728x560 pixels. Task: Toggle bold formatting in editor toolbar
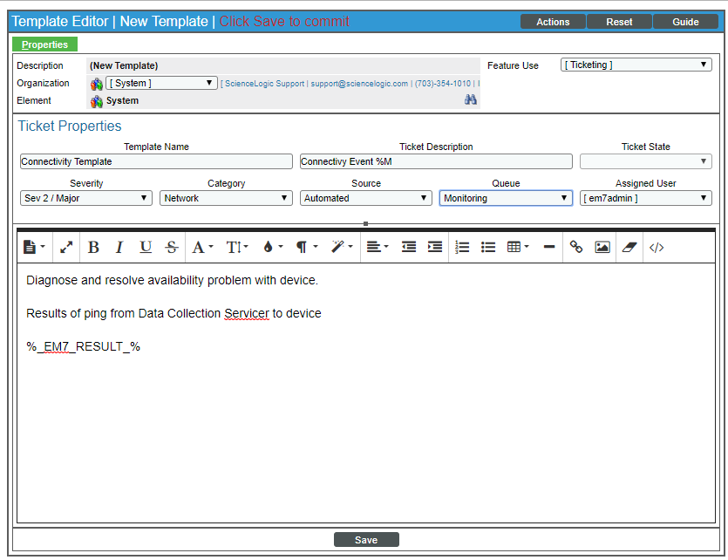93,248
